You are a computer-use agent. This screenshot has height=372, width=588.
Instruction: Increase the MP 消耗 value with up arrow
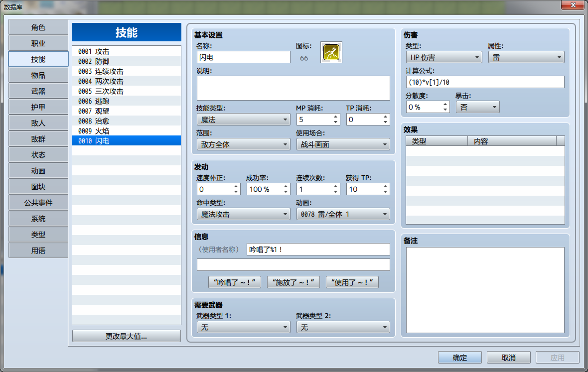(x=336, y=117)
